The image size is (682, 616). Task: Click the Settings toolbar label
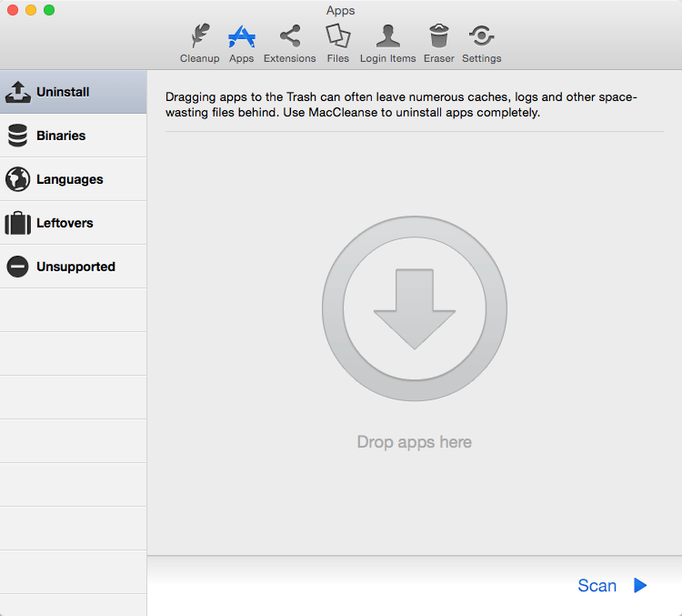click(481, 58)
